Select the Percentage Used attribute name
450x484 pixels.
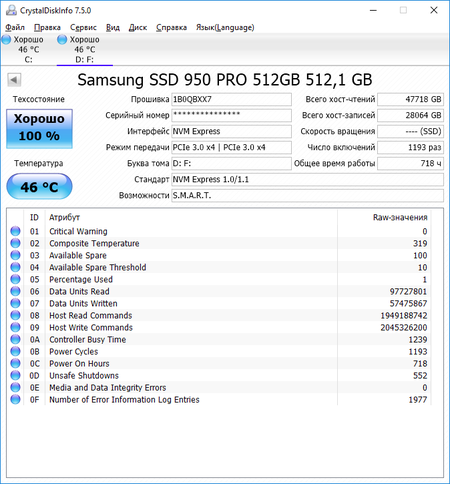tap(81, 279)
